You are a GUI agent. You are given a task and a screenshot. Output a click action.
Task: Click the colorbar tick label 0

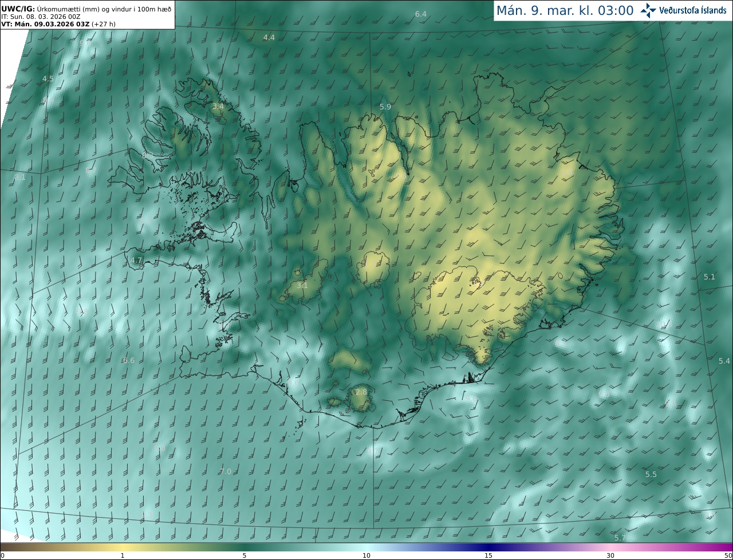click(x=2, y=555)
